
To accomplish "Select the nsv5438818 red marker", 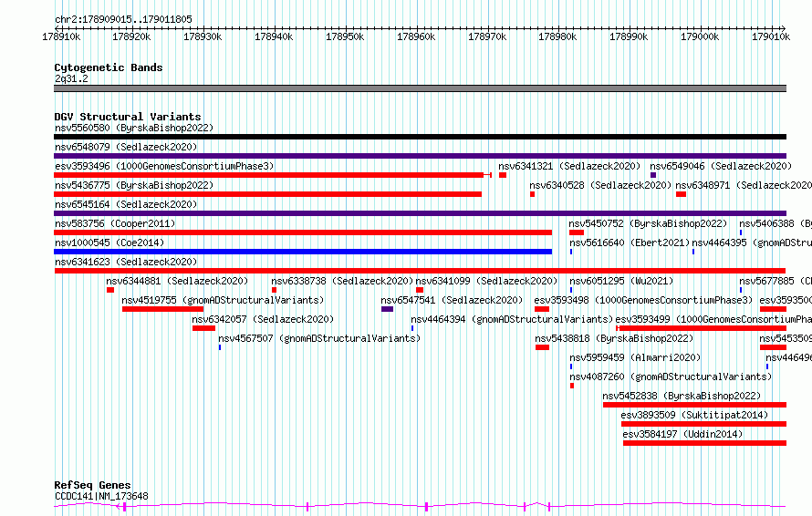I will click(x=542, y=347).
